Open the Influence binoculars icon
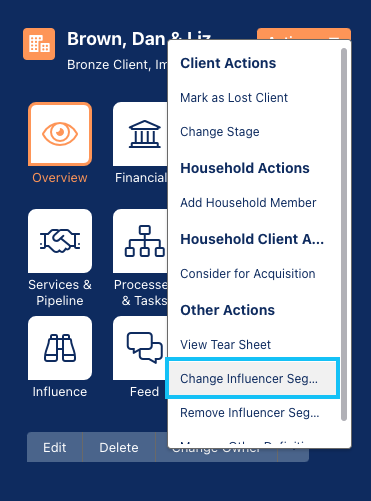This screenshot has width=371, height=501. click(60, 348)
